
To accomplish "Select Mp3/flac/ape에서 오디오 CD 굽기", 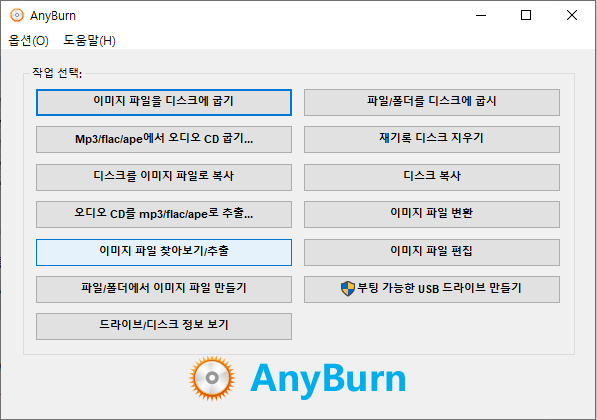I will (164, 139).
